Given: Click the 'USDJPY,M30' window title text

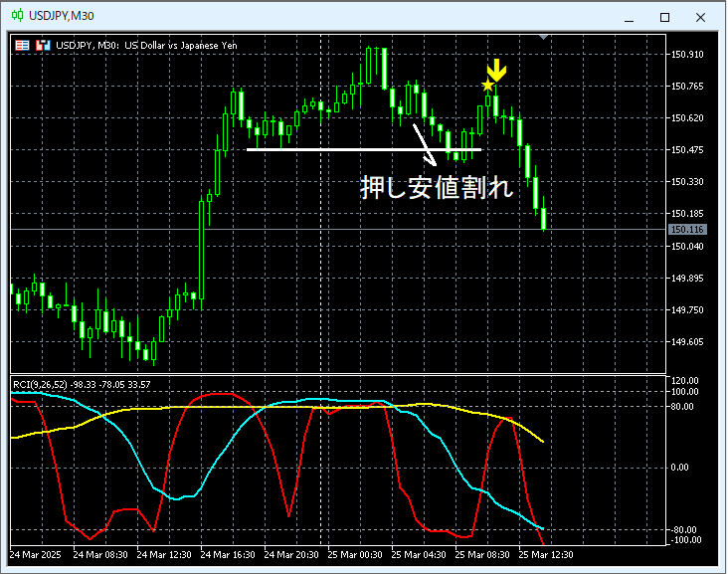Looking at the screenshot, I should tap(62, 16).
